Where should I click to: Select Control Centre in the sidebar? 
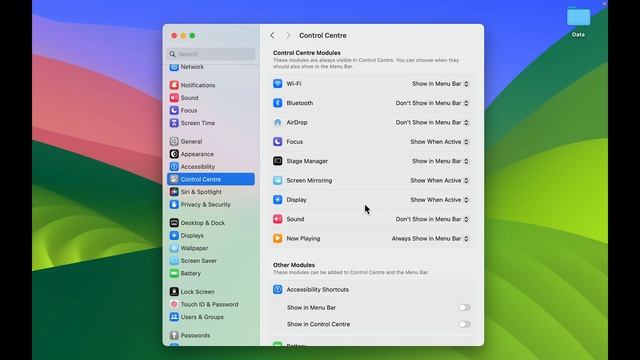[x=211, y=179]
